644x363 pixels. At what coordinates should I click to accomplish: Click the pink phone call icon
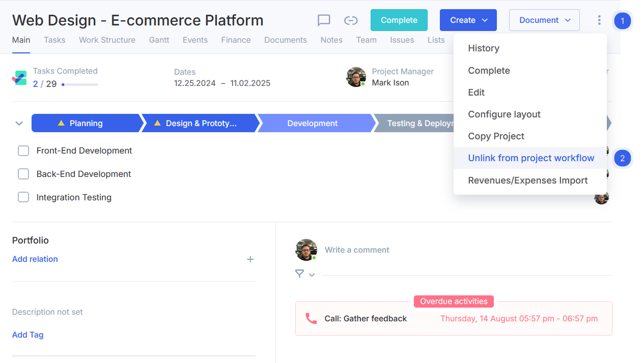point(311,319)
